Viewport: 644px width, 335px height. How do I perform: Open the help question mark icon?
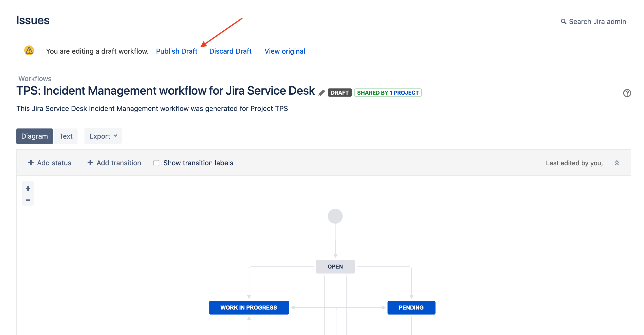(x=627, y=93)
